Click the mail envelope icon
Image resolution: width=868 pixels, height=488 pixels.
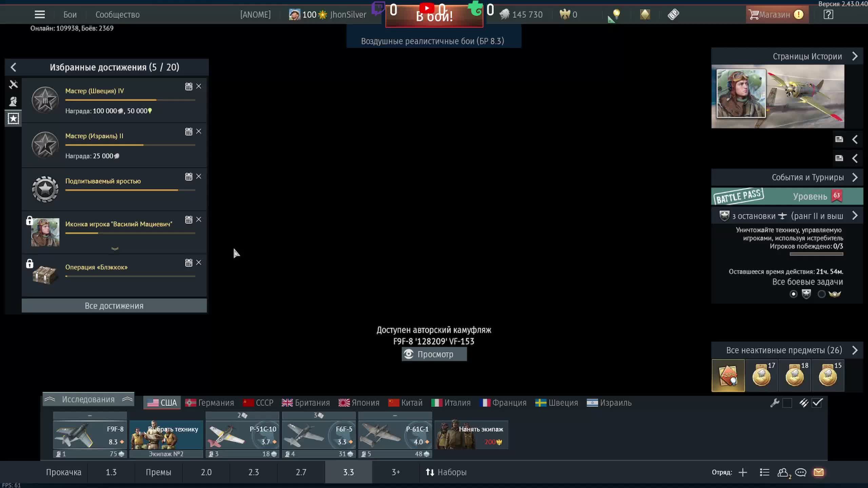(x=818, y=472)
